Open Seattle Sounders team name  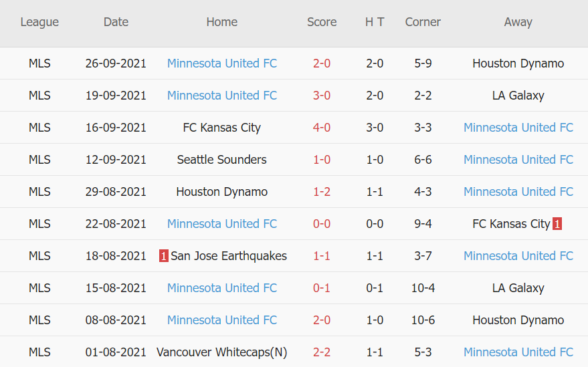(222, 160)
